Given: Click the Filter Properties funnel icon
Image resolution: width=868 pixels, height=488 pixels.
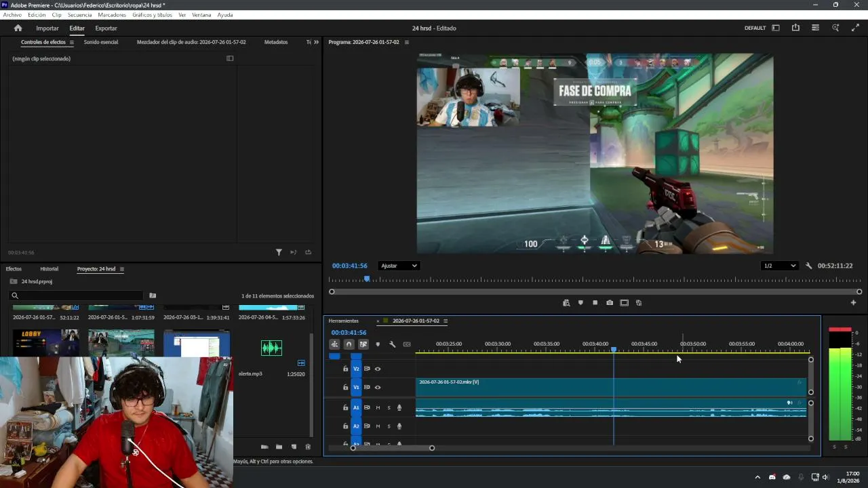Looking at the screenshot, I should (279, 252).
